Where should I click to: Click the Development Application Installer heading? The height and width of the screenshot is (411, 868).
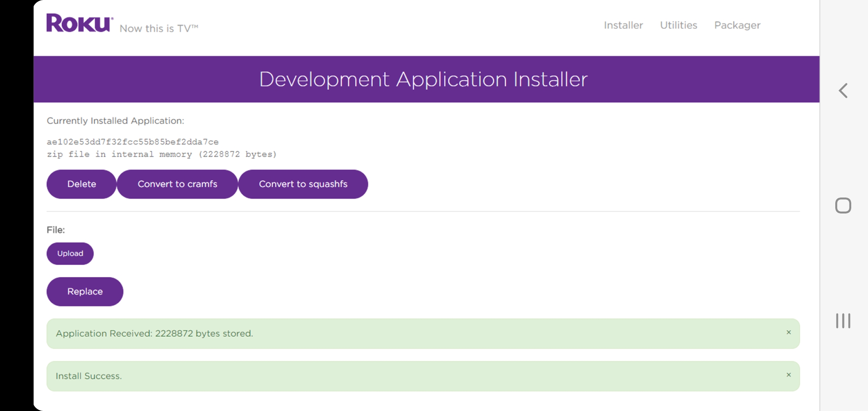pos(423,79)
